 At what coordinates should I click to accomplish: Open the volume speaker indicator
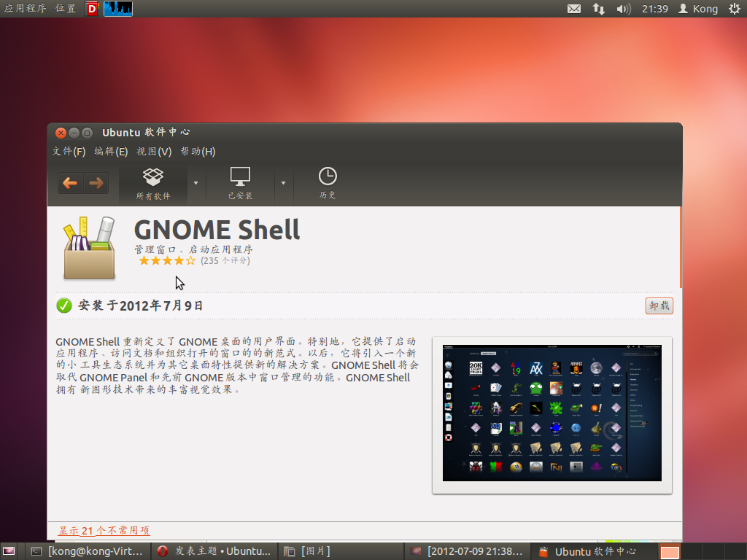click(623, 9)
